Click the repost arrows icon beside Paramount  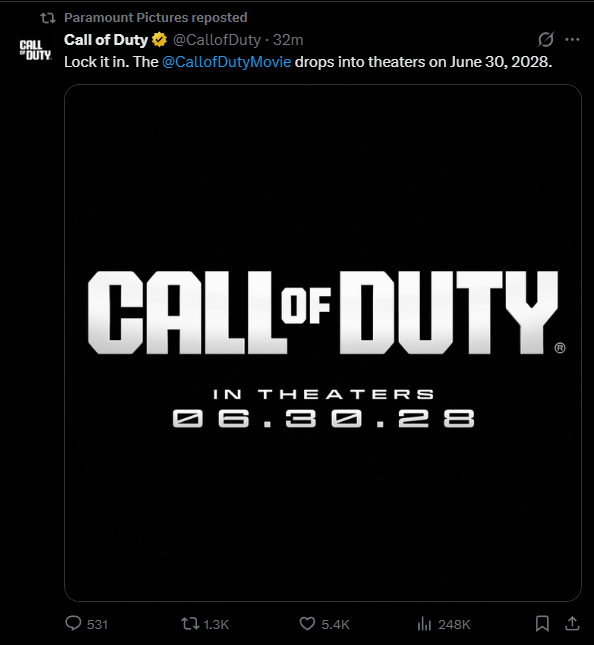pyautogui.click(x=48, y=18)
